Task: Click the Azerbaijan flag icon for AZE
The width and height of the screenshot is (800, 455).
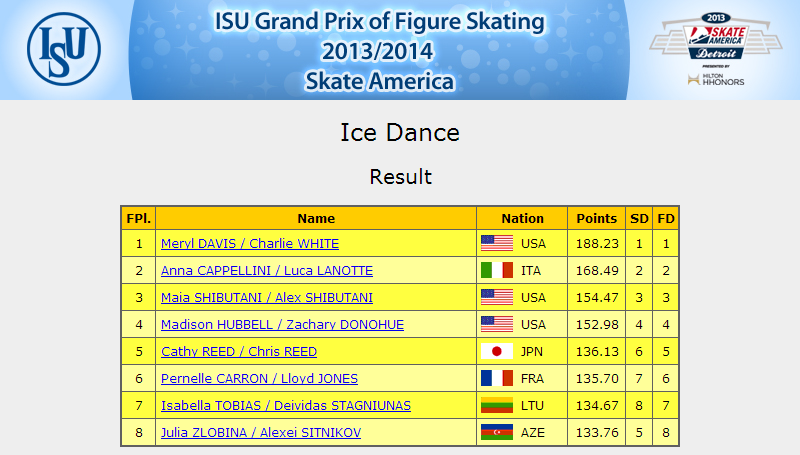Action: pos(497,433)
